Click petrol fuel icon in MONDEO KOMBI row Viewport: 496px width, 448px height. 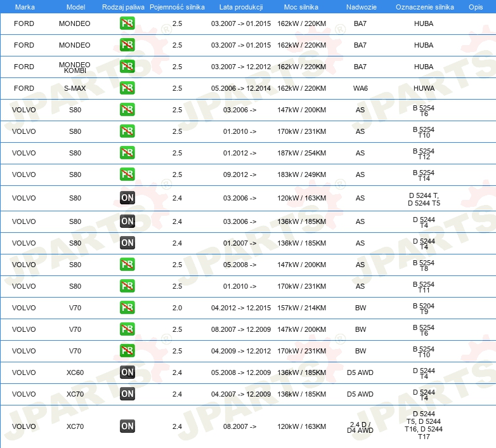pos(127,67)
